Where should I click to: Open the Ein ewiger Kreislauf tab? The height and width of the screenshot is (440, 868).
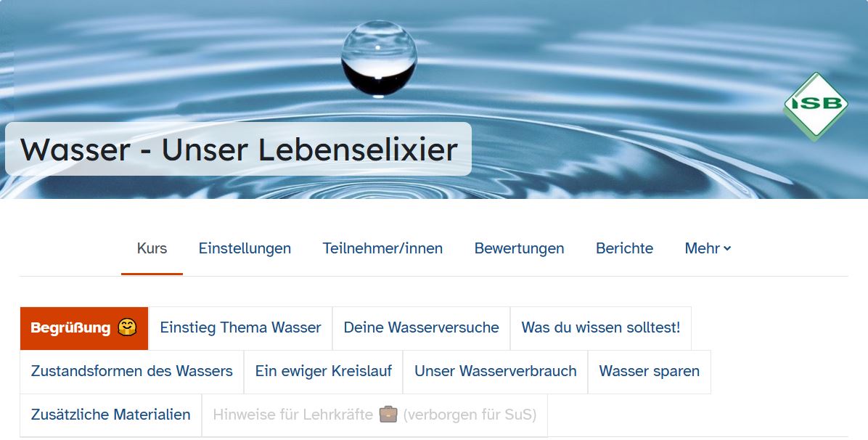click(323, 371)
